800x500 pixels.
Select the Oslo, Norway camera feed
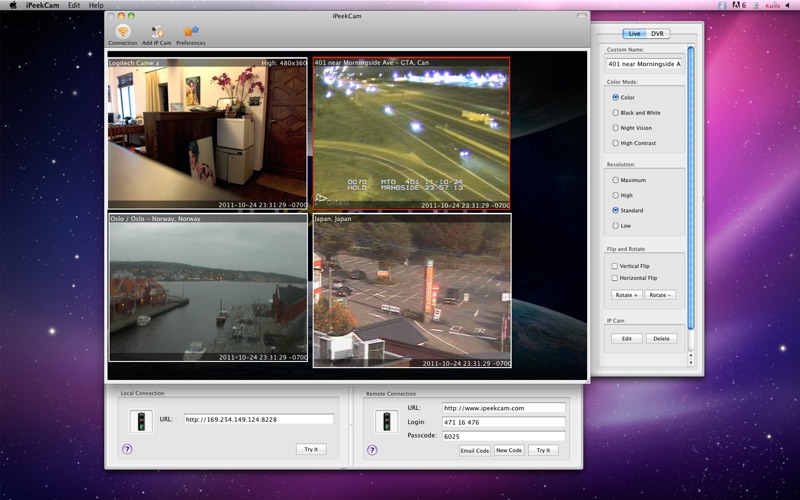208,288
